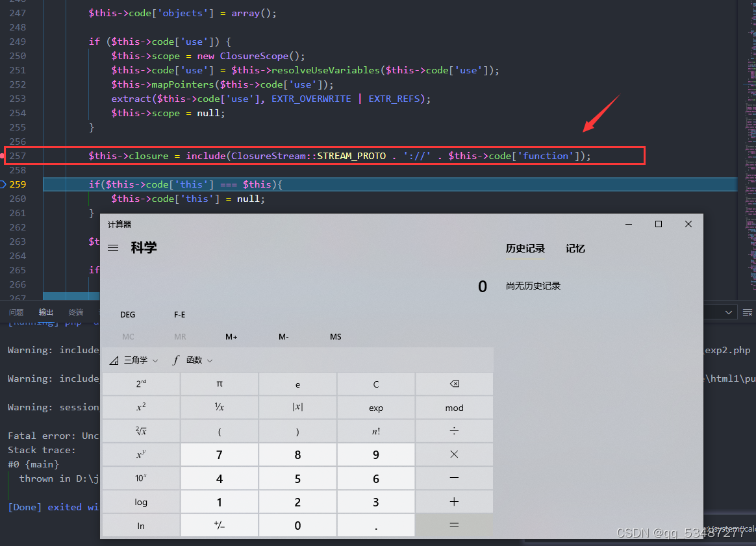Click the backspace key in calculator
The width and height of the screenshot is (756, 546).
tap(454, 384)
